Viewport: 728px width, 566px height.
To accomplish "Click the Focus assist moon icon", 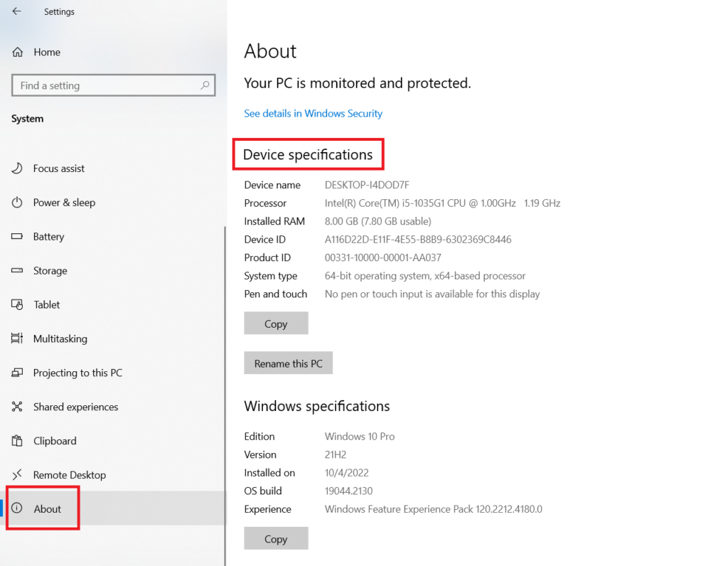I will (17, 168).
